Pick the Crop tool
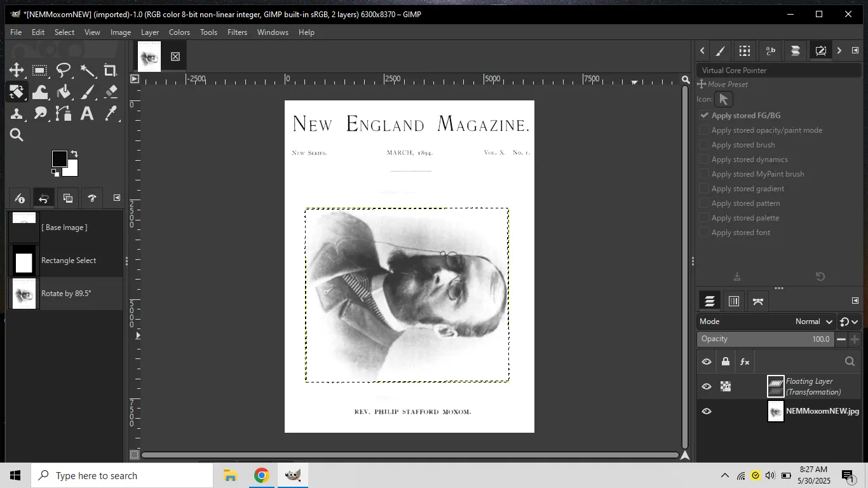 111,70
